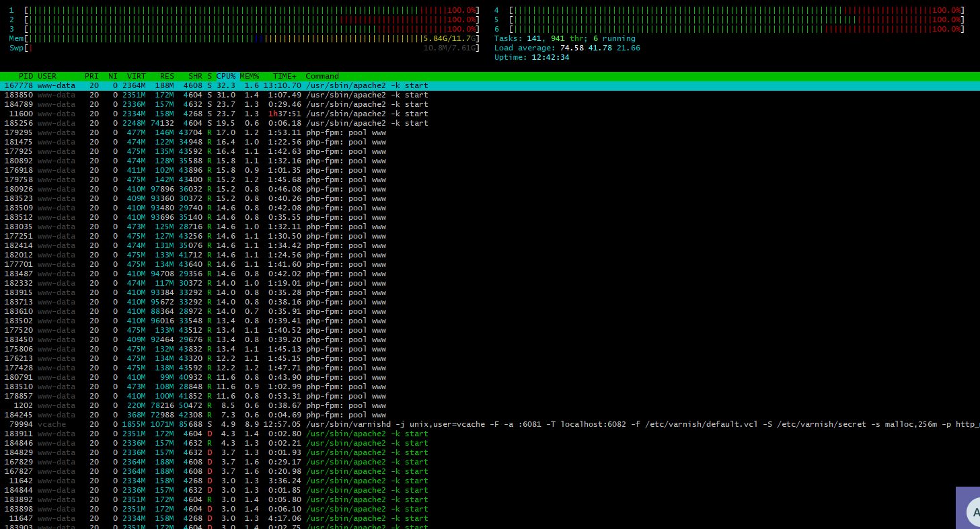This screenshot has width=980, height=529.
Task: Select apache2 process row 183850
Action: click(490, 95)
